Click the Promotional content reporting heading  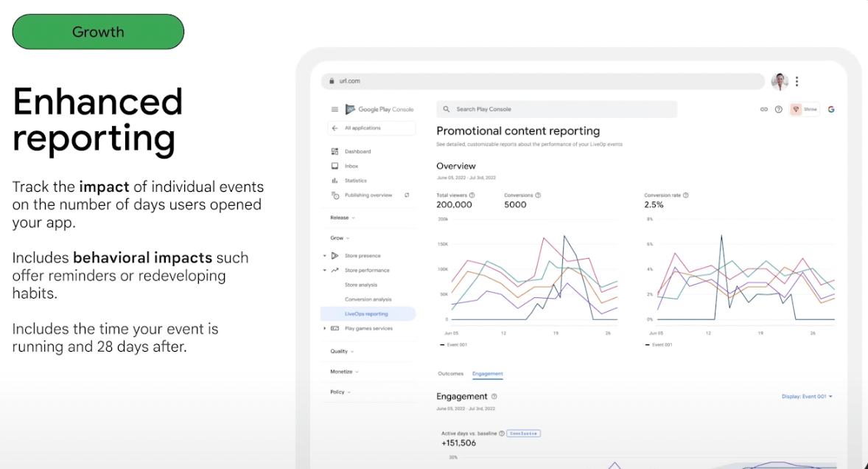(518, 131)
